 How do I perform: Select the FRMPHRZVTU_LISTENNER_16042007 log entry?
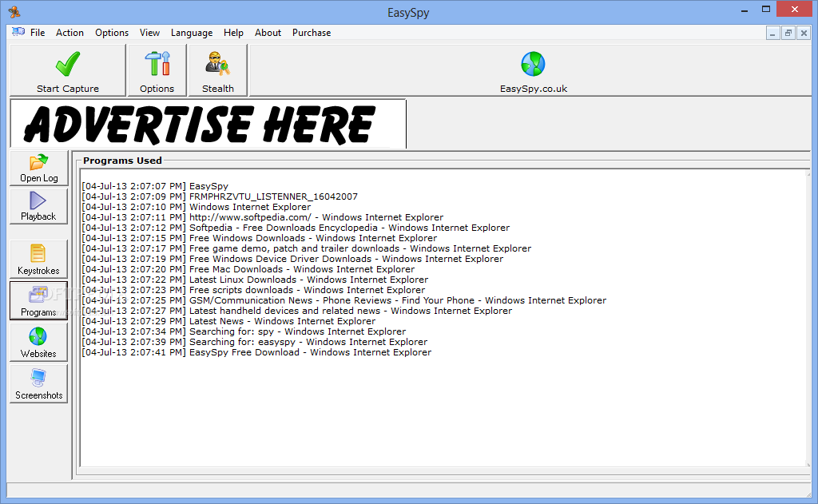point(220,196)
